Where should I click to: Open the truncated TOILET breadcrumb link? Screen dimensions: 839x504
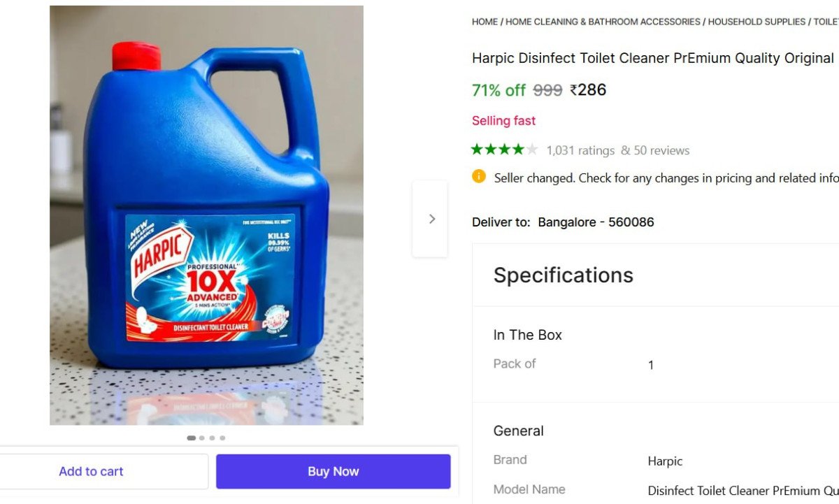[826, 22]
